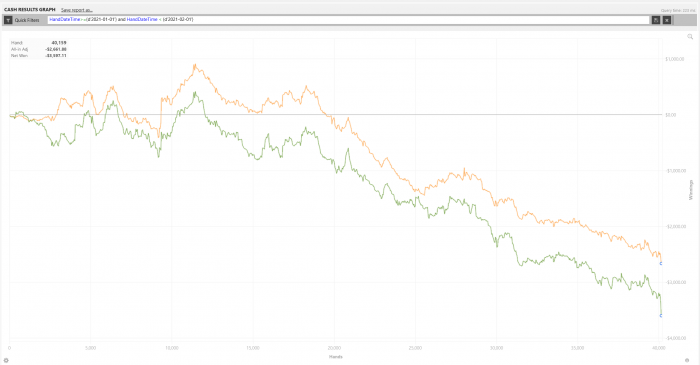Click the Hands x-axis title
The width and height of the screenshot is (700, 365).
(335, 357)
